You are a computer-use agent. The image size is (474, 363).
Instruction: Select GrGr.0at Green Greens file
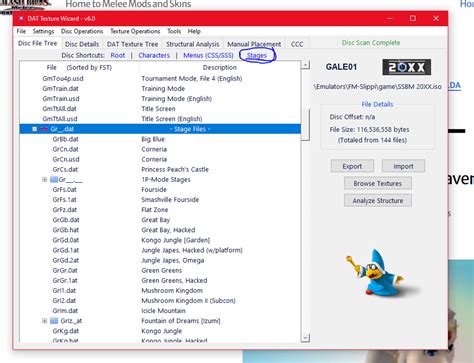click(x=160, y=270)
